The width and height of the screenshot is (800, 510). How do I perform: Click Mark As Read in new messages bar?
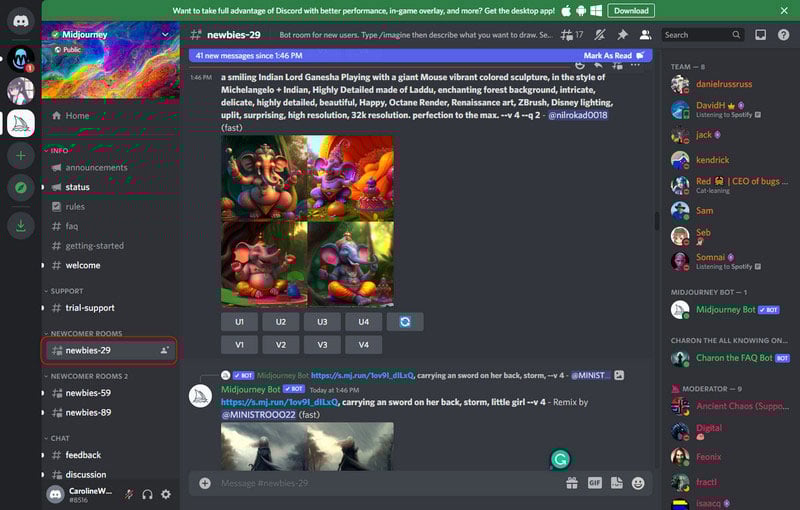coord(613,56)
